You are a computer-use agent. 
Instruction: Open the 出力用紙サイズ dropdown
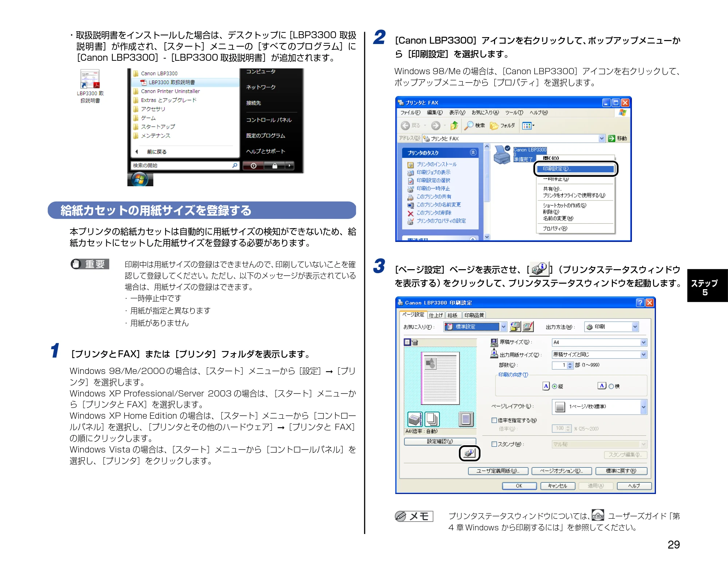(600, 354)
